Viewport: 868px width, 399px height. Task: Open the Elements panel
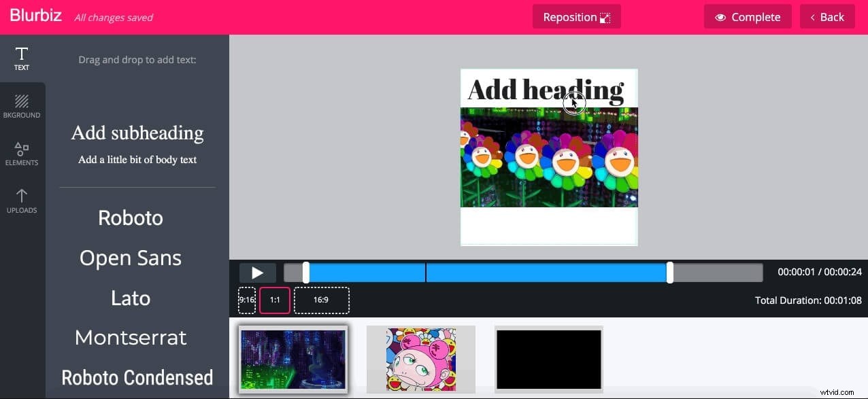21,153
